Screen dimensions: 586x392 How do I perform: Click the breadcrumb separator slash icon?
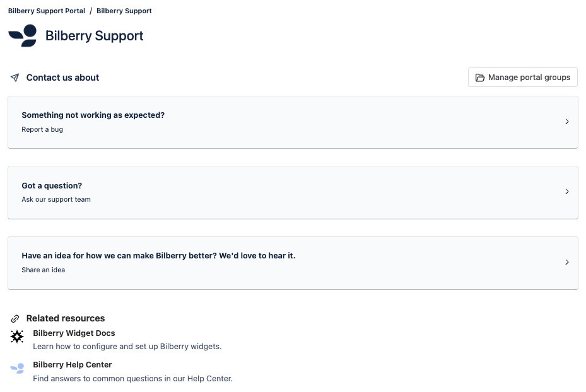[x=92, y=11]
